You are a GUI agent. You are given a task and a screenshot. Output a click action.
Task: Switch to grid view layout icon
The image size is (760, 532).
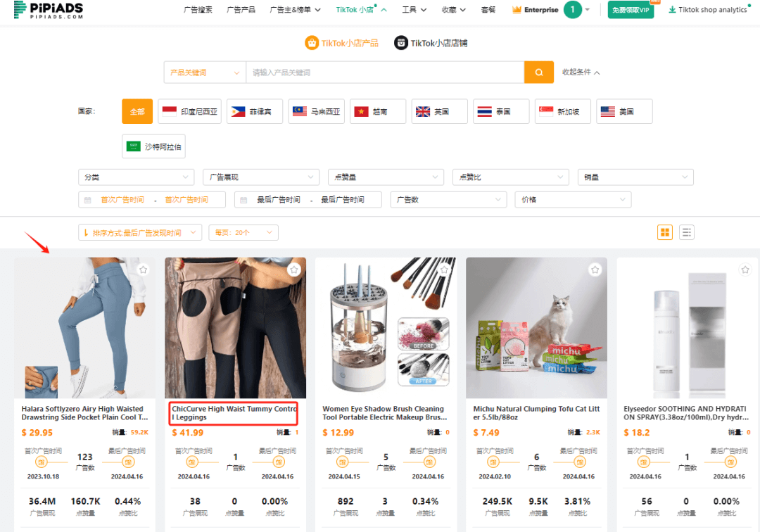(665, 232)
